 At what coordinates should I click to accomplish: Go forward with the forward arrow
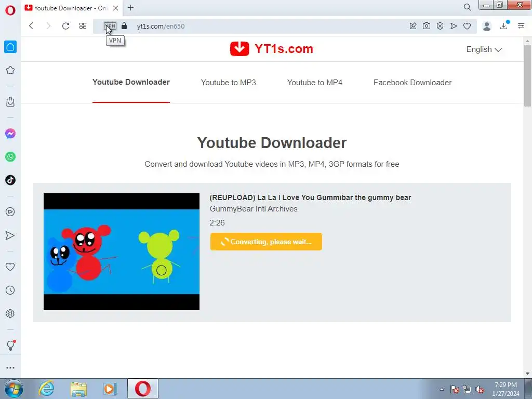[48, 26]
